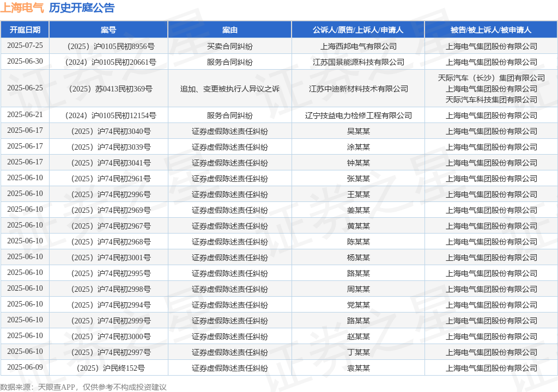The width and height of the screenshot is (558, 392).
Task: Select date cell 2025-07-25
Action: [25, 46]
